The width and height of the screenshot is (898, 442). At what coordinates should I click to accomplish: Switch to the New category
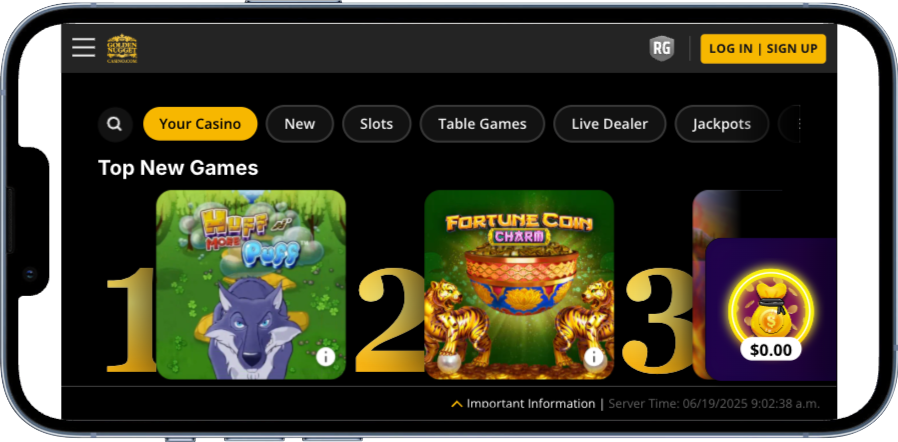(300, 124)
